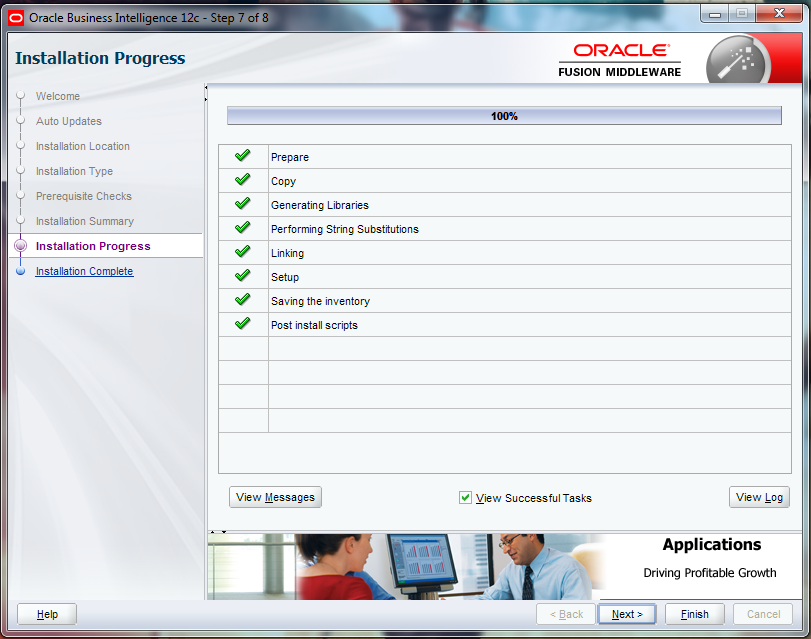Click the disabled Cancel button
Image resolution: width=811 pixels, height=639 pixels.
[763, 614]
